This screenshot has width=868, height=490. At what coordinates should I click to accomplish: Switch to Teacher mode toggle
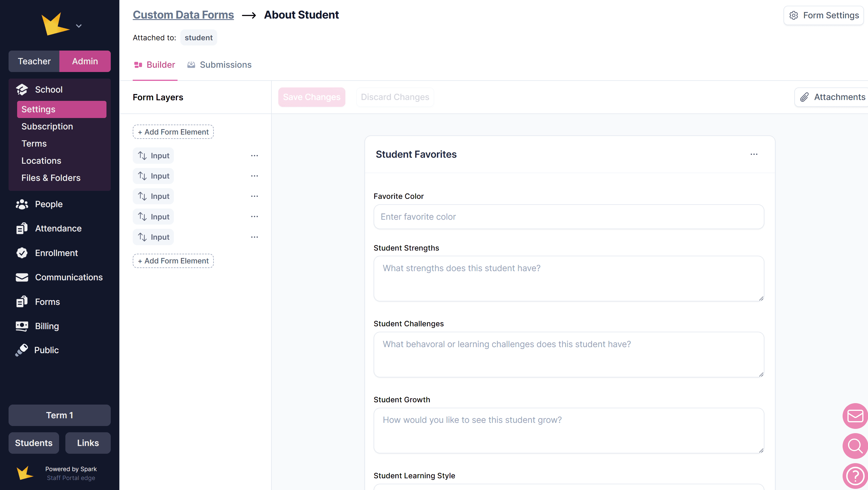(34, 61)
